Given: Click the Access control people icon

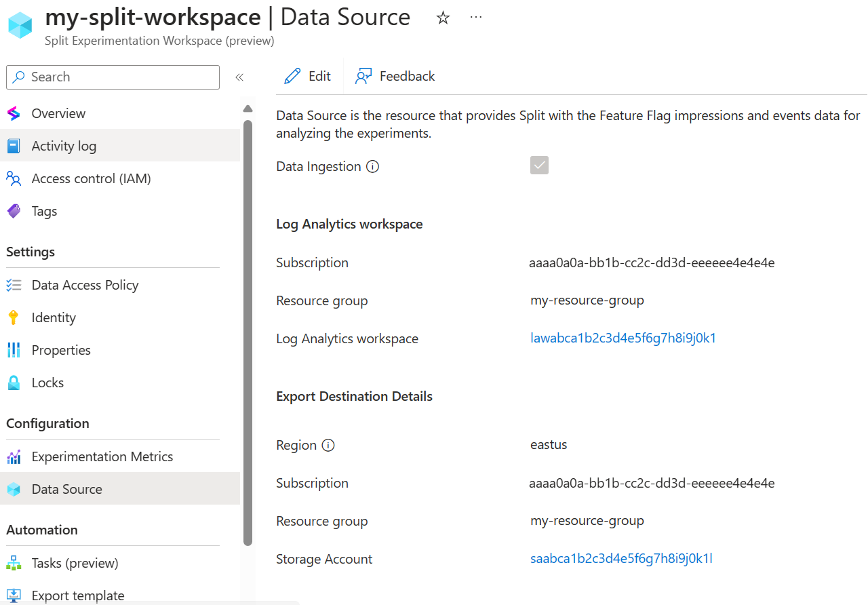Looking at the screenshot, I should (x=14, y=178).
